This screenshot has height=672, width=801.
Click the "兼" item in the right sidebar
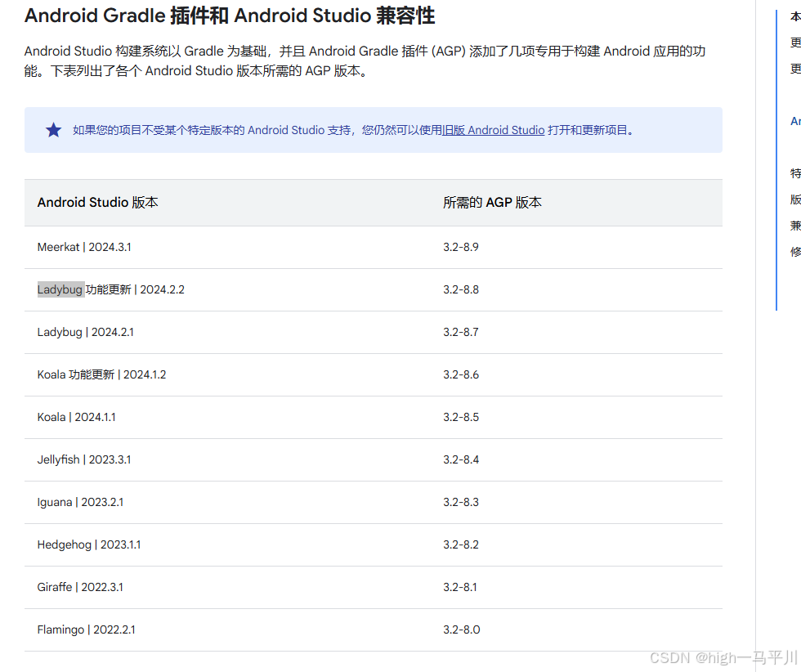click(x=793, y=225)
